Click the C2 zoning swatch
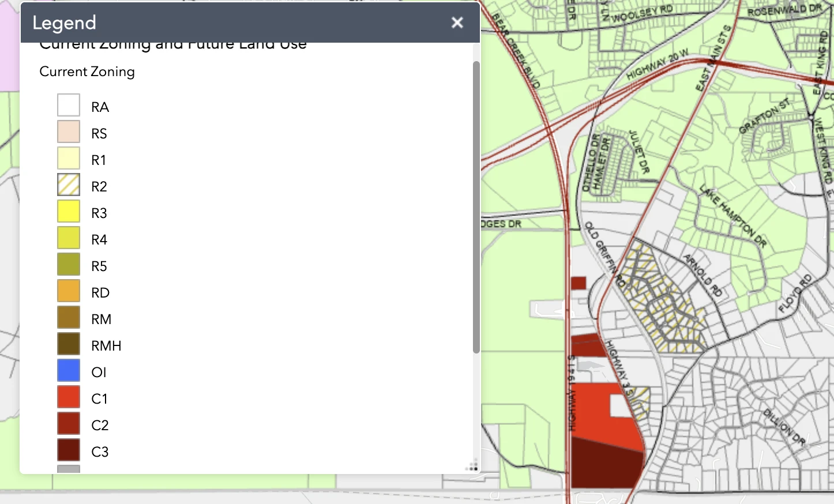 point(69,424)
